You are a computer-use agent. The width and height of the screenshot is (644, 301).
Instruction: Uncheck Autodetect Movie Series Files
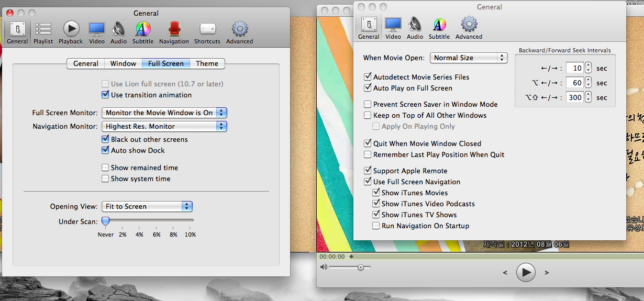click(x=368, y=77)
